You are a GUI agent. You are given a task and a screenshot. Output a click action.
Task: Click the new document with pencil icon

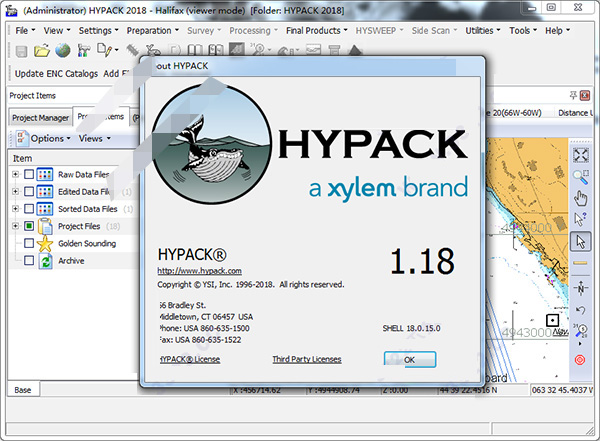pos(104,50)
